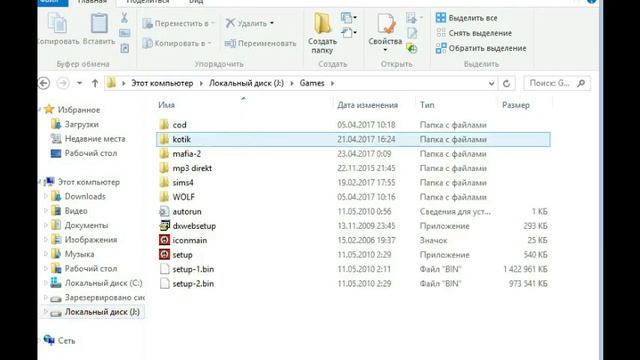Click Избранное in the navigation pane

pos(78,110)
